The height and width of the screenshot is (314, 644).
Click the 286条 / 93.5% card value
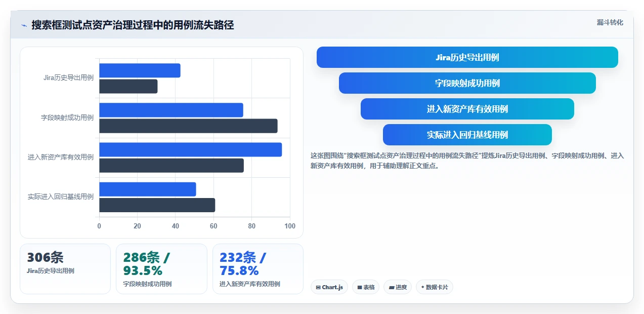(147, 264)
